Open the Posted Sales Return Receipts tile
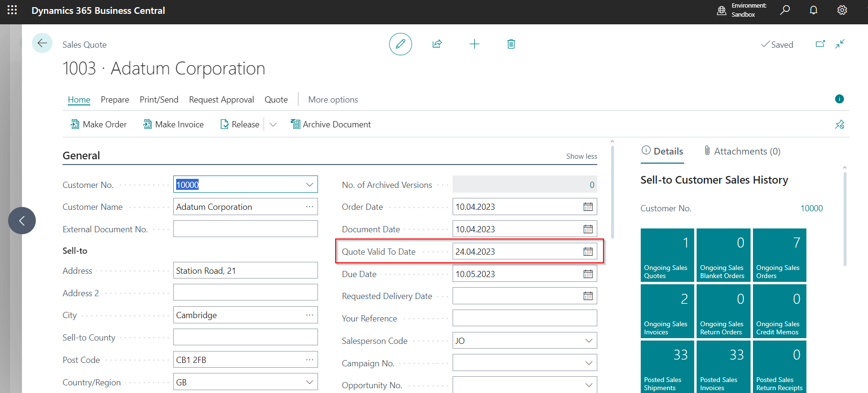The image size is (868, 393). point(780,367)
